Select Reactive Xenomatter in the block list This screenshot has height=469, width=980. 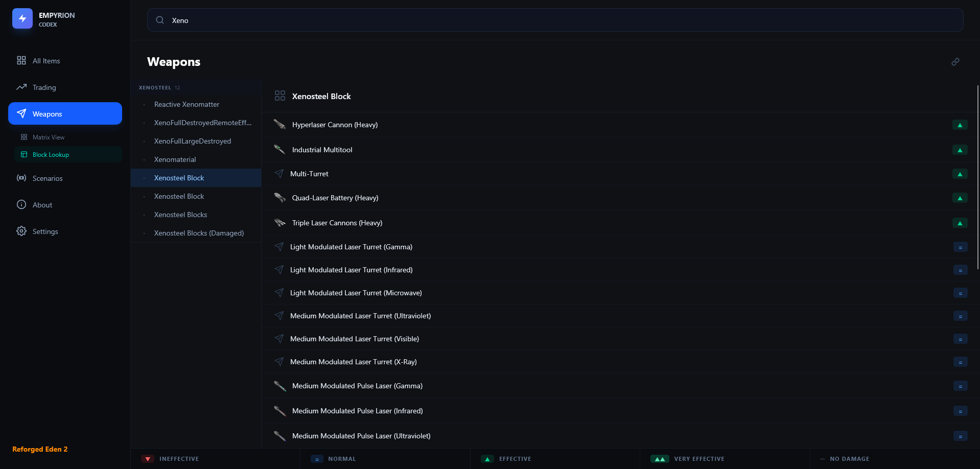point(186,104)
